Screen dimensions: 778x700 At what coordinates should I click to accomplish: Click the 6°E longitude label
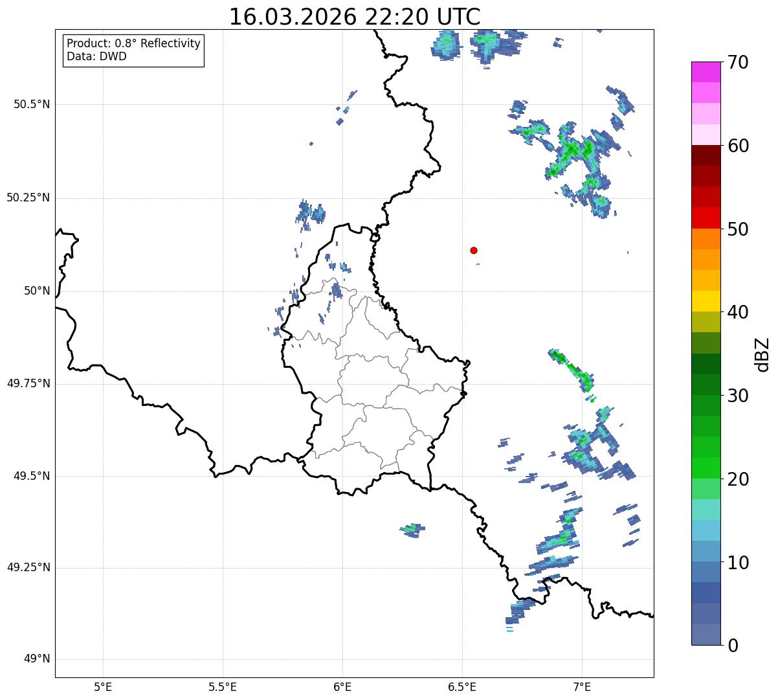tap(342, 687)
